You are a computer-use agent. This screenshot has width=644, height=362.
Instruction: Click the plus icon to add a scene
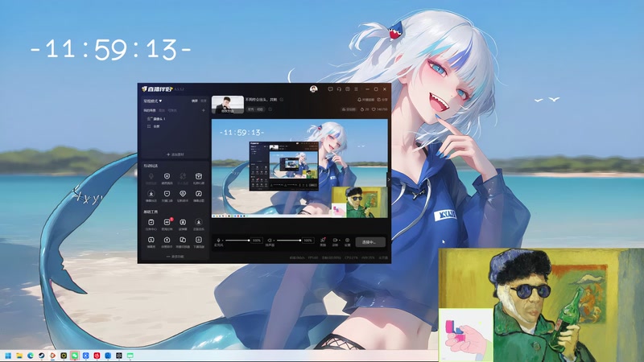tap(204, 110)
